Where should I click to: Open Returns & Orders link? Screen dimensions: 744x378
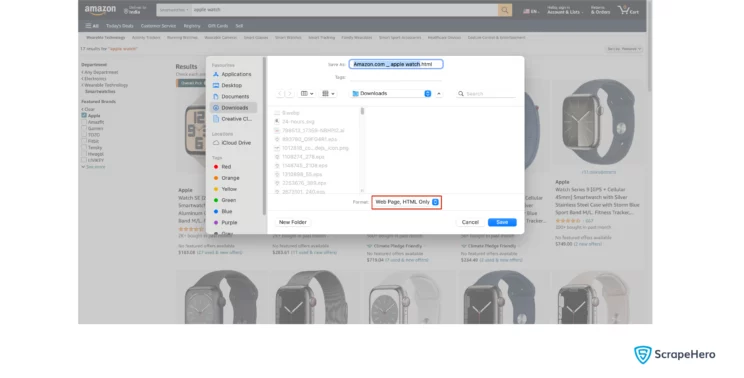coord(600,10)
